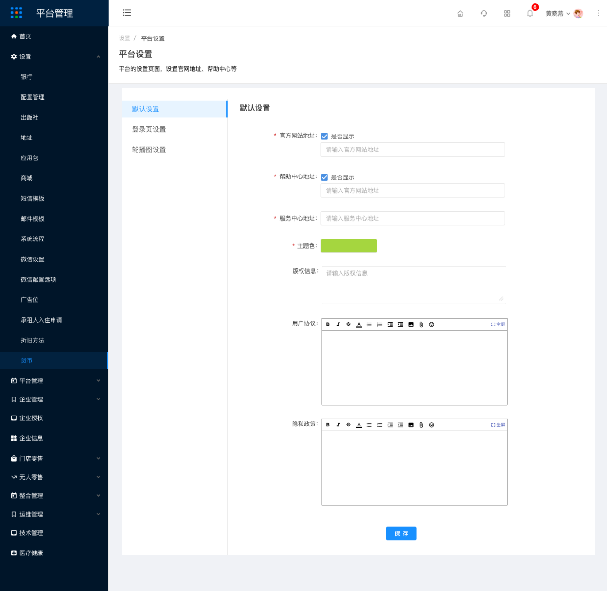Expand the sidebar group chevron above 运维管理
Screen dimensions: 607x591
point(98,495)
